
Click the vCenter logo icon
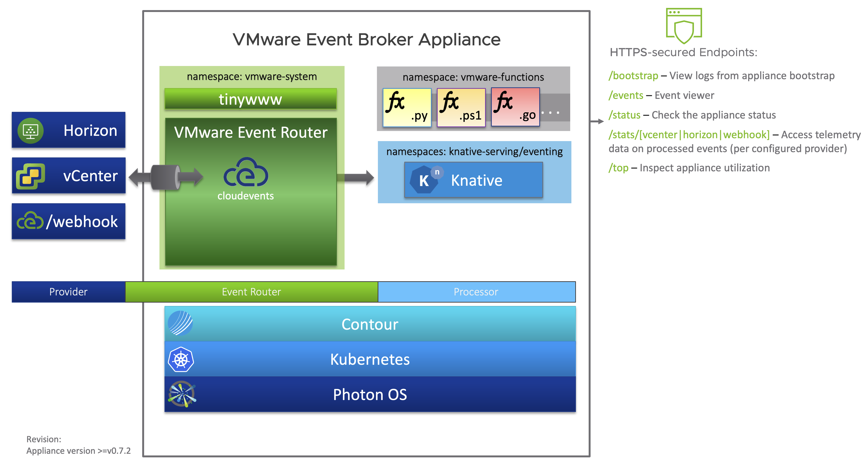(31, 176)
